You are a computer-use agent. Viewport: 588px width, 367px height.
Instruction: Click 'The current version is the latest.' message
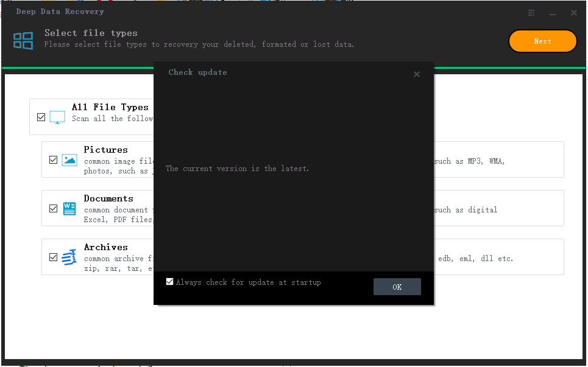[x=238, y=169]
